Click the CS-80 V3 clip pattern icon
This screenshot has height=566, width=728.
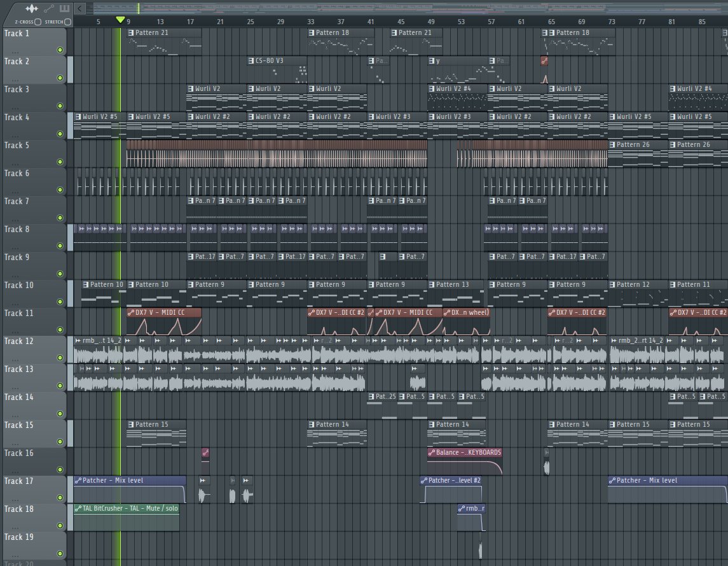tap(251, 61)
